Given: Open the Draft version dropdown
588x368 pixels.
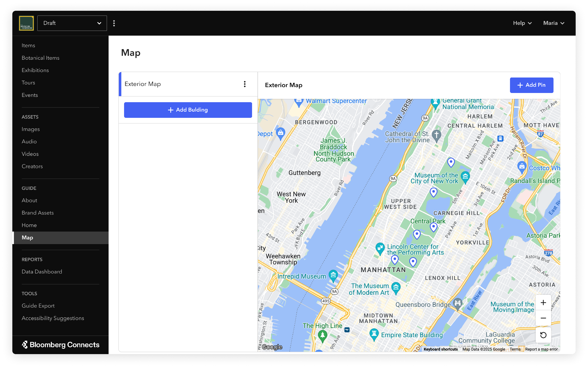Looking at the screenshot, I should coord(72,23).
